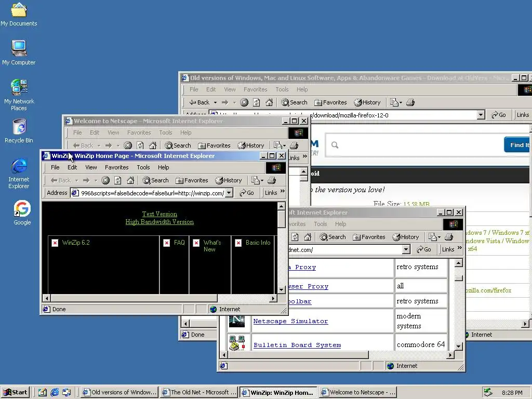Open Help menu in WinZip window
Screen dimensions: 532x399
coord(163,167)
